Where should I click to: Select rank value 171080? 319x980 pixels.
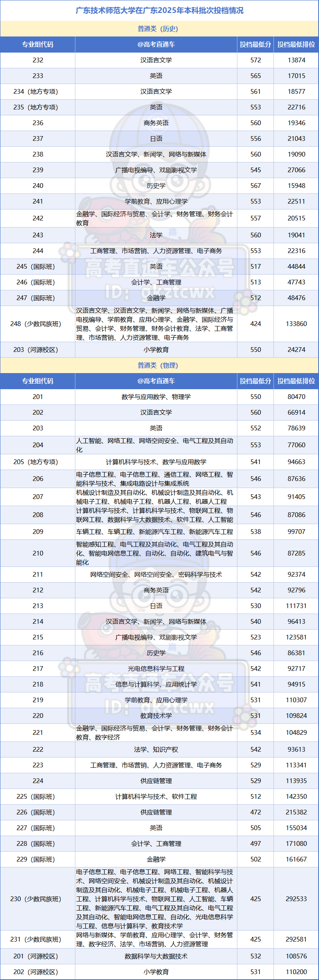tap(296, 843)
